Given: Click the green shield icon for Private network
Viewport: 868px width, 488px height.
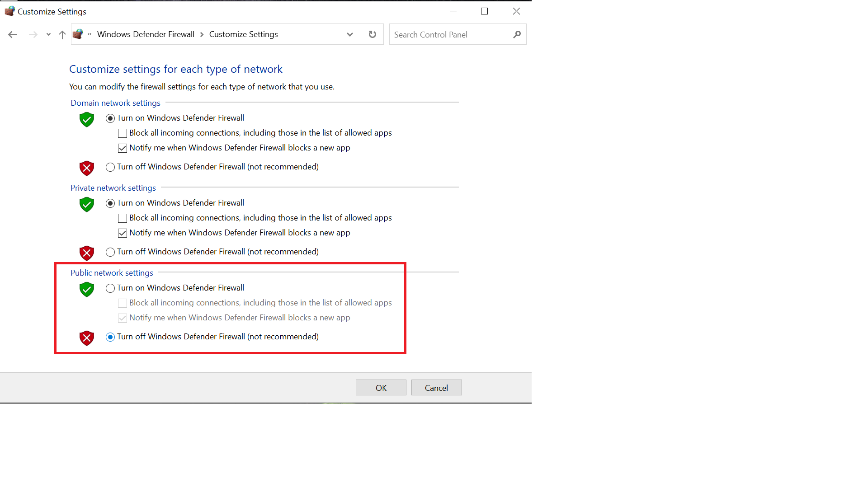Looking at the screenshot, I should point(86,204).
